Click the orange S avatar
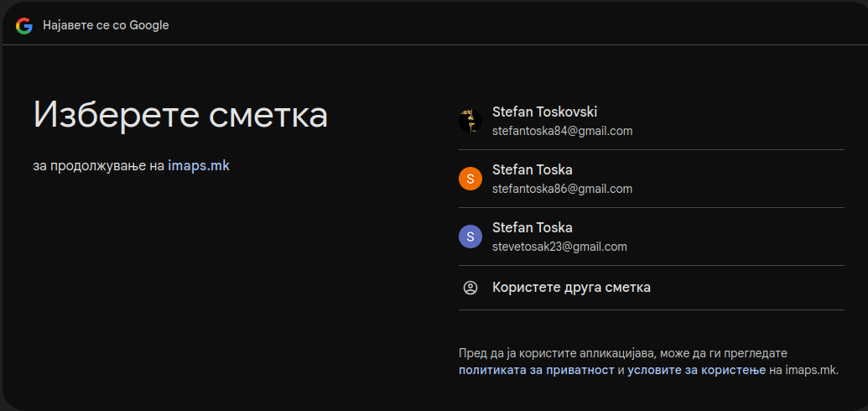Viewport: 868px width, 411px height. (x=470, y=179)
